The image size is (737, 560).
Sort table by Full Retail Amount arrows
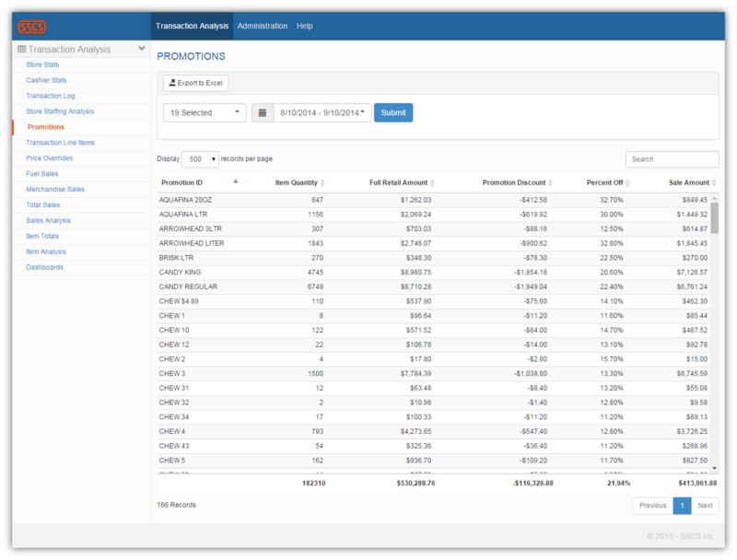click(x=432, y=182)
